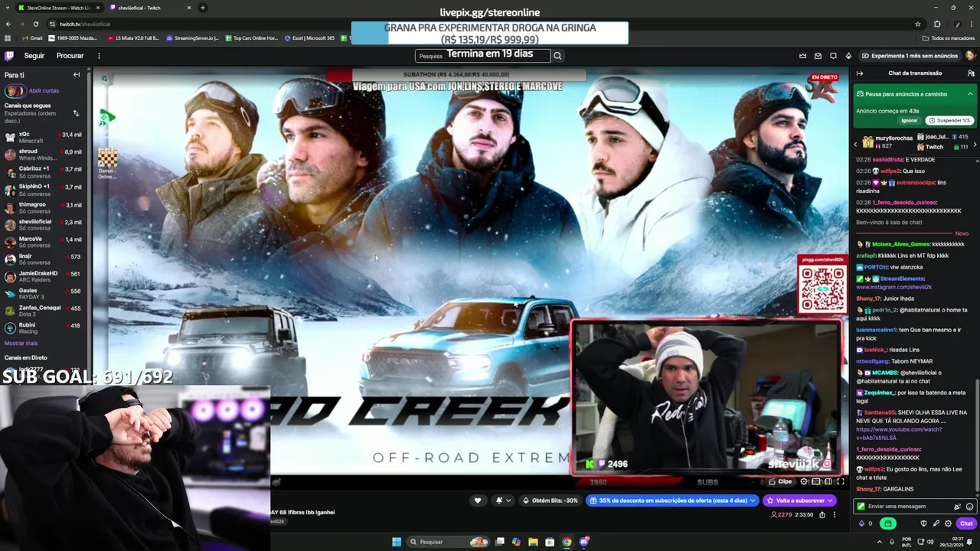Show hidden system tray icons
980x551 pixels.
880,542
